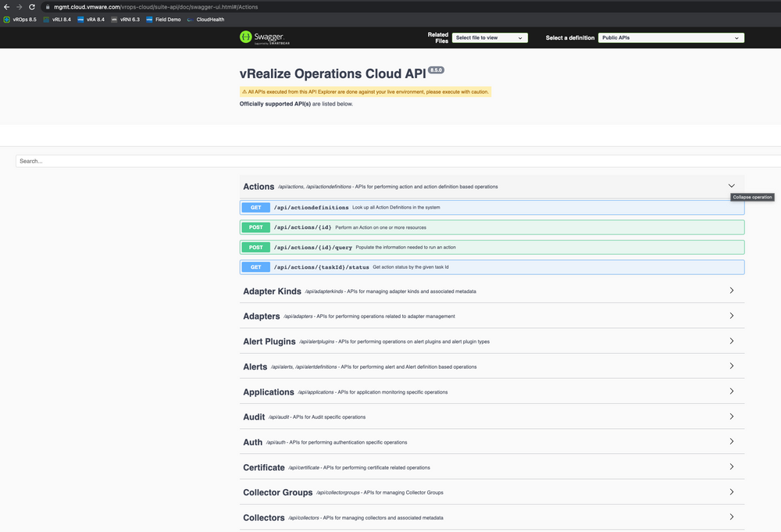
Task: Open the Public APIs definition dropdown
Action: 671,37
